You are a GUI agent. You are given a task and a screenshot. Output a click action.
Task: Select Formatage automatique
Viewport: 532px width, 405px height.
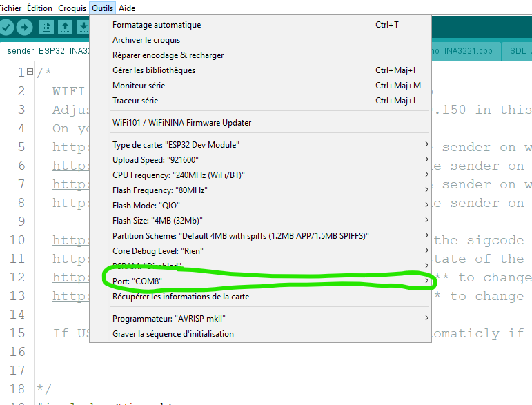pyautogui.click(x=260, y=25)
